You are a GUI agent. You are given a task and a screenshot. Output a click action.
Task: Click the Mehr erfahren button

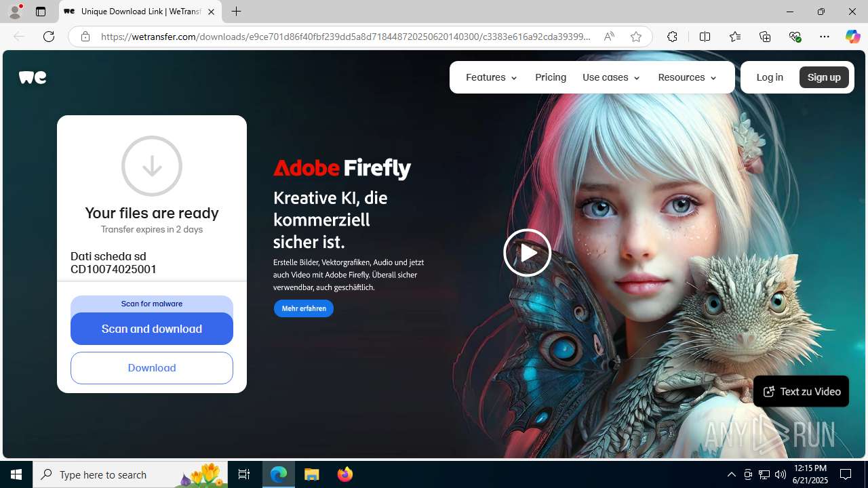304,308
